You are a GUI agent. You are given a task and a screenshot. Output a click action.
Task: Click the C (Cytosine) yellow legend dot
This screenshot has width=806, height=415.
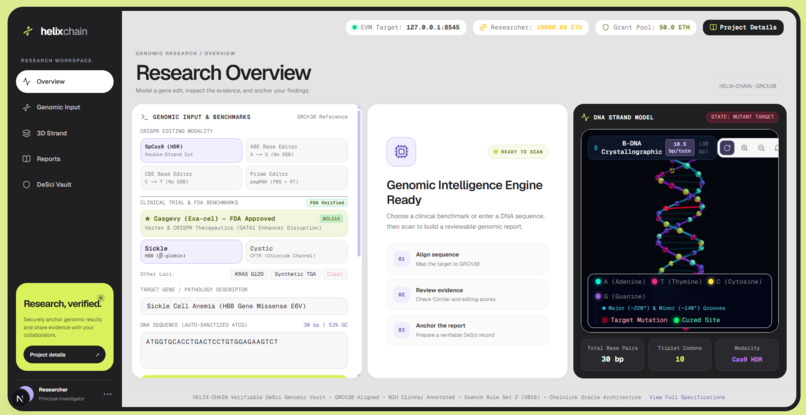coord(711,282)
